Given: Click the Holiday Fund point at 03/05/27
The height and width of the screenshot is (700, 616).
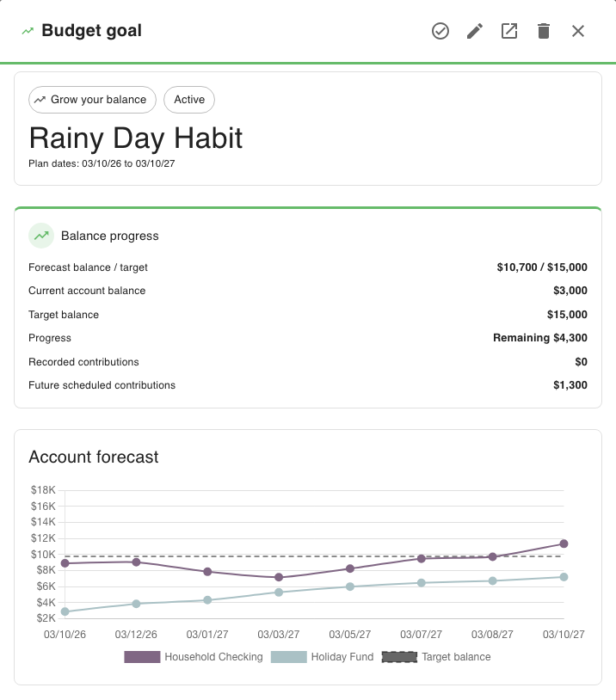Looking at the screenshot, I should [x=350, y=586].
